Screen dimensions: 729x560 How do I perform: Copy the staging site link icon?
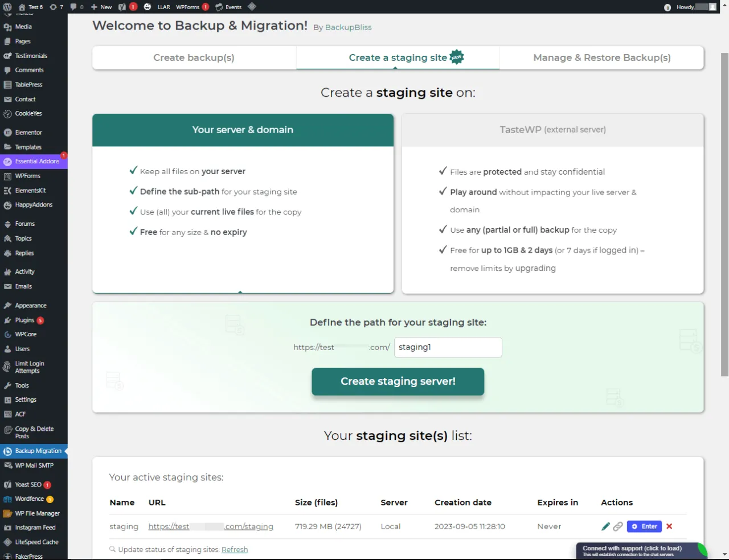pyautogui.click(x=619, y=526)
